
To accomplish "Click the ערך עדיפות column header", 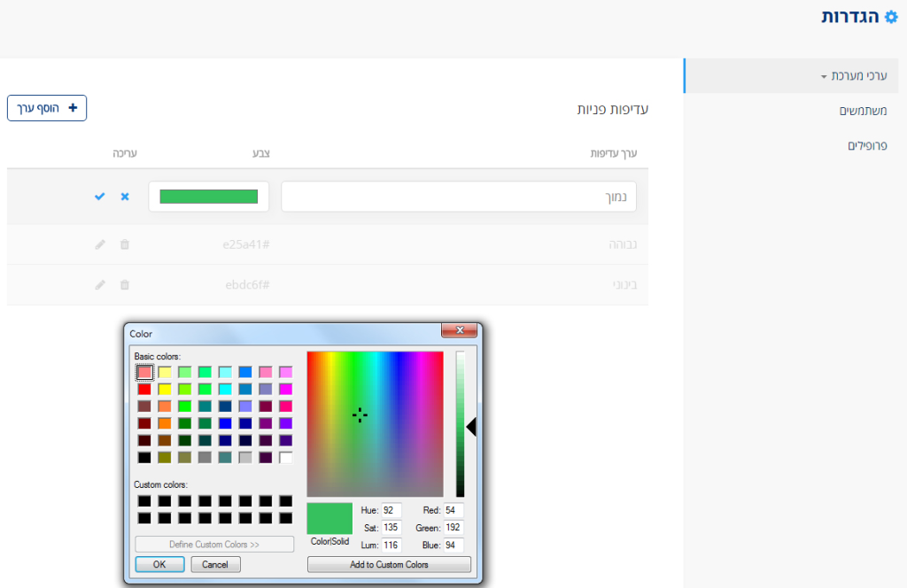I will [x=613, y=153].
